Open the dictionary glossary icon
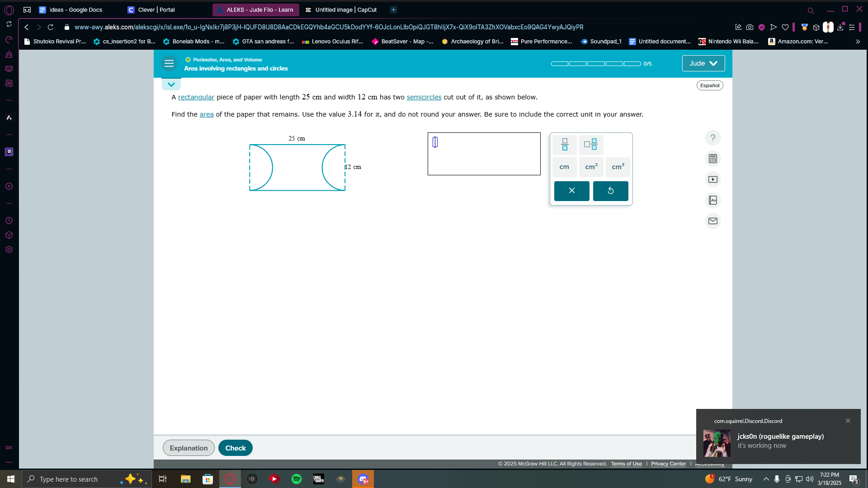 (x=713, y=200)
